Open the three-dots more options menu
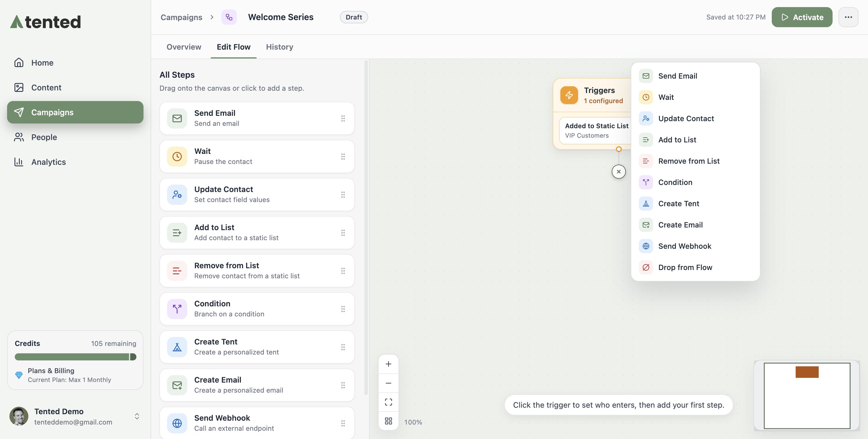This screenshot has width=868, height=439. coord(849,17)
